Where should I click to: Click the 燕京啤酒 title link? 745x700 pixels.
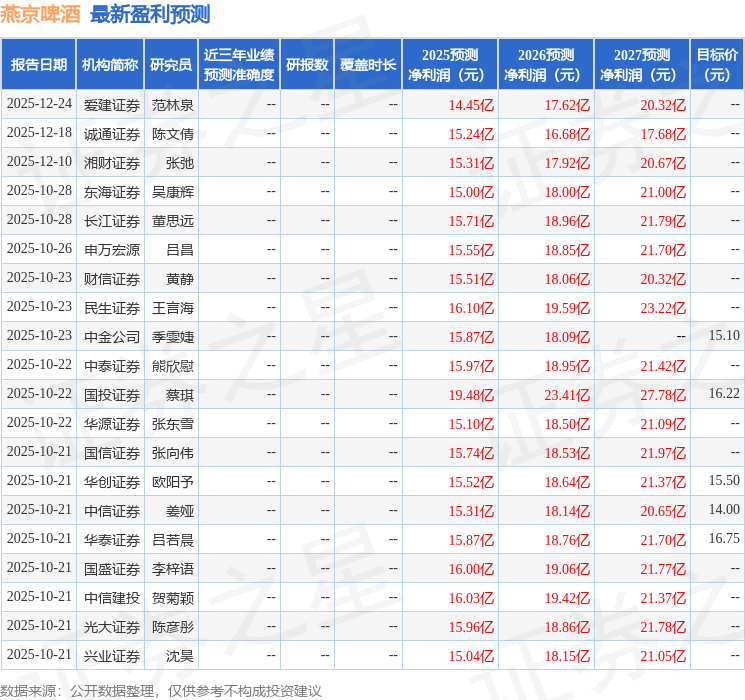coord(40,14)
